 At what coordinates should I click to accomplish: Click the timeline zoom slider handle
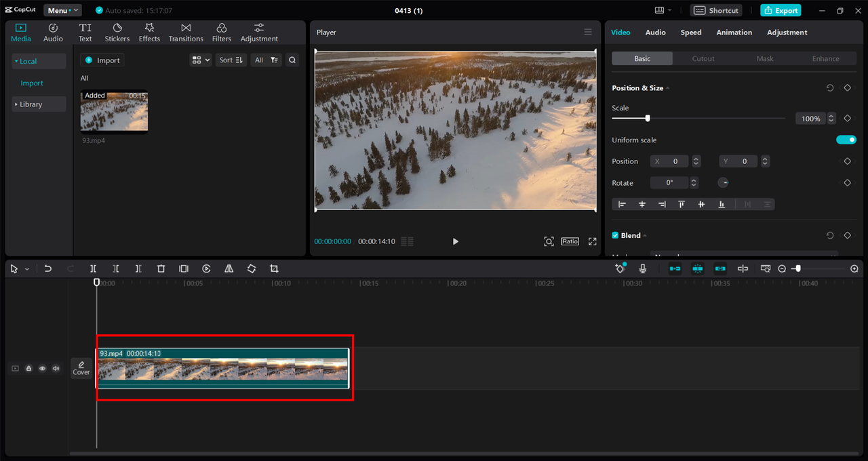tap(797, 268)
